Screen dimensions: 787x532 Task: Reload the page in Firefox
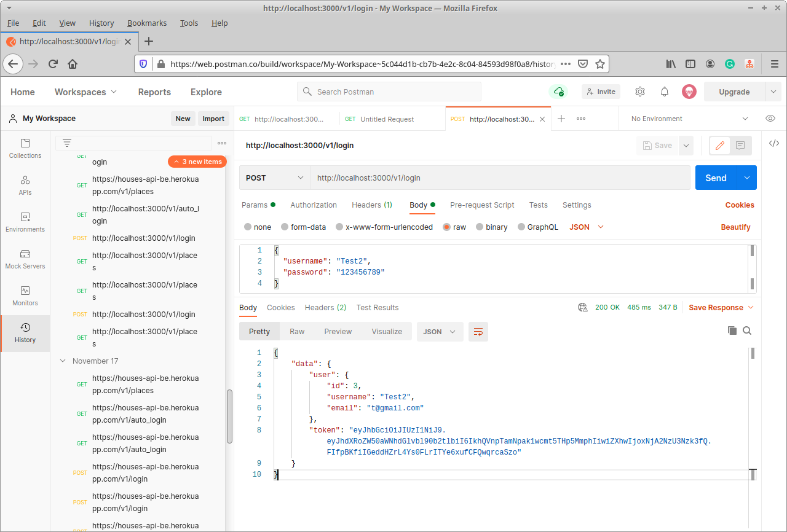tap(53, 64)
